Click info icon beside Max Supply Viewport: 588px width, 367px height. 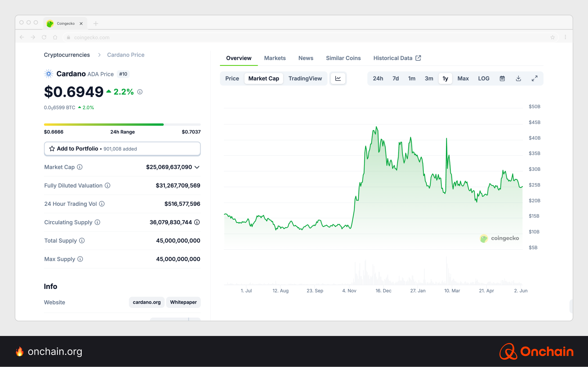pos(80,259)
